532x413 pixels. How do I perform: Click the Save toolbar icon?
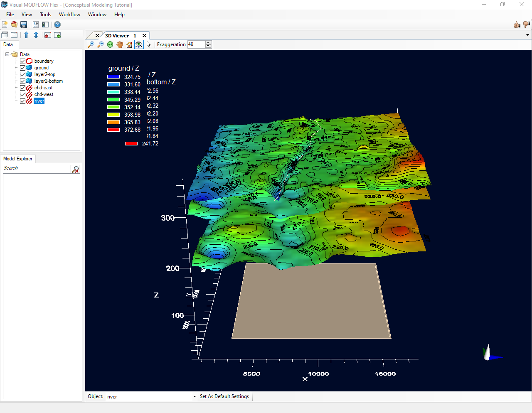23,25
